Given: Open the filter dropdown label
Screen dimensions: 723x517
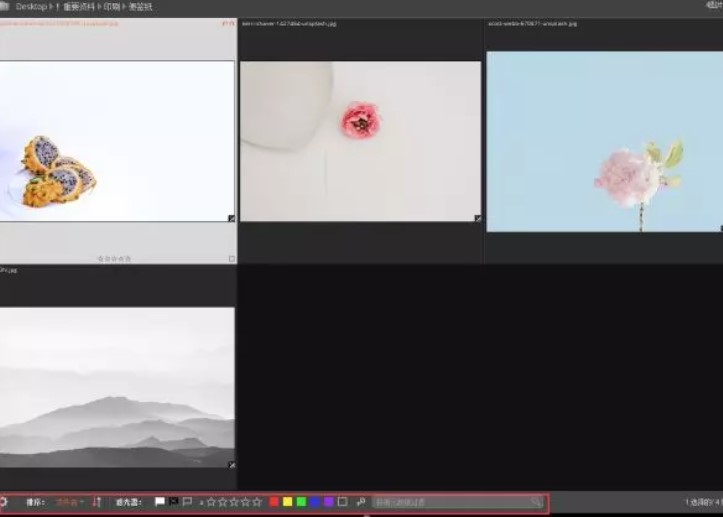Looking at the screenshot, I should (x=129, y=501).
